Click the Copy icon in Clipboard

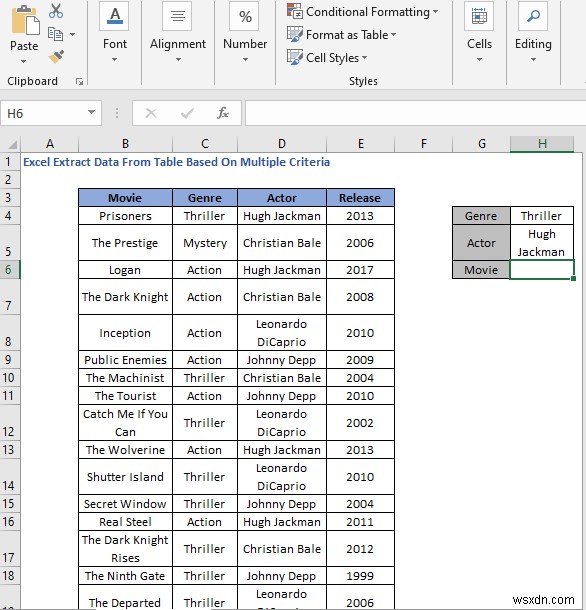[x=55, y=34]
